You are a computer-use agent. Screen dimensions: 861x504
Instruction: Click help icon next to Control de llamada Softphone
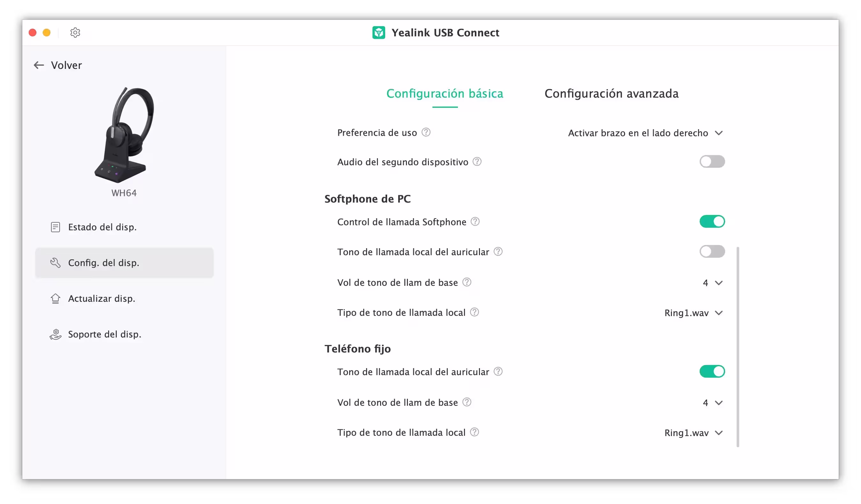click(475, 222)
